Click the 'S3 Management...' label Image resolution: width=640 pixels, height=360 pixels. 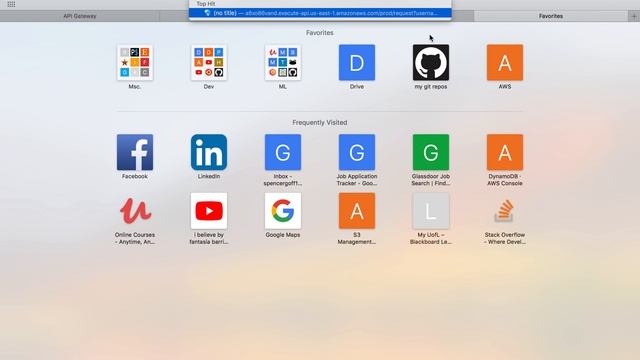click(x=357, y=238)
